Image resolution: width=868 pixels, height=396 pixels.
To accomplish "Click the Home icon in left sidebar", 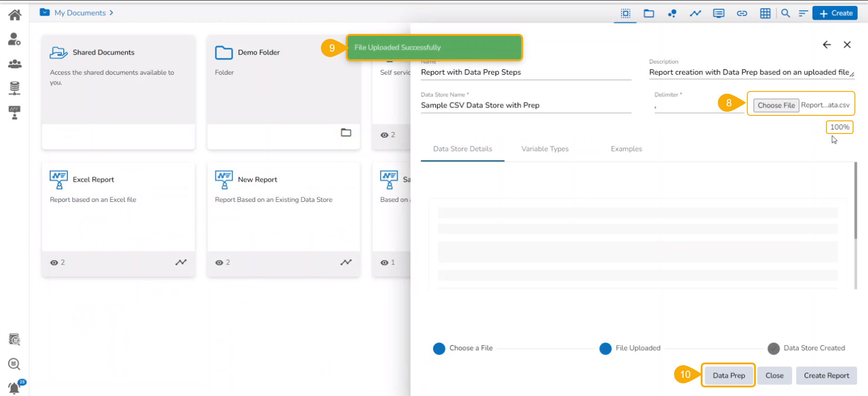I will [15, 15].
